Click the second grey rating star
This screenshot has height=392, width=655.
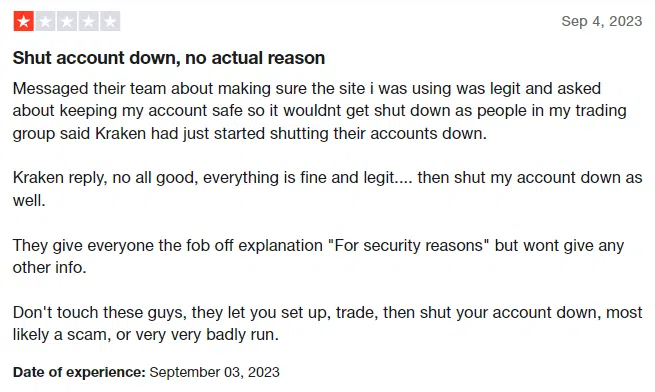pos(45,21)
